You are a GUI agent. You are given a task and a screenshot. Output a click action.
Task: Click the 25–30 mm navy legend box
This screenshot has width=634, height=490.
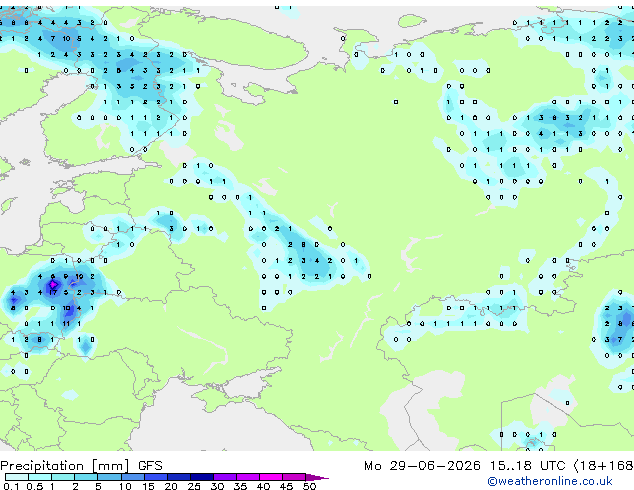[202, 477]
